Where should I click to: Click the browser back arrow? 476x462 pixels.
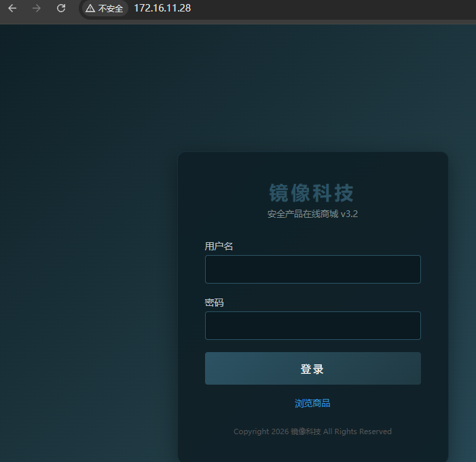tap(12, 8)
